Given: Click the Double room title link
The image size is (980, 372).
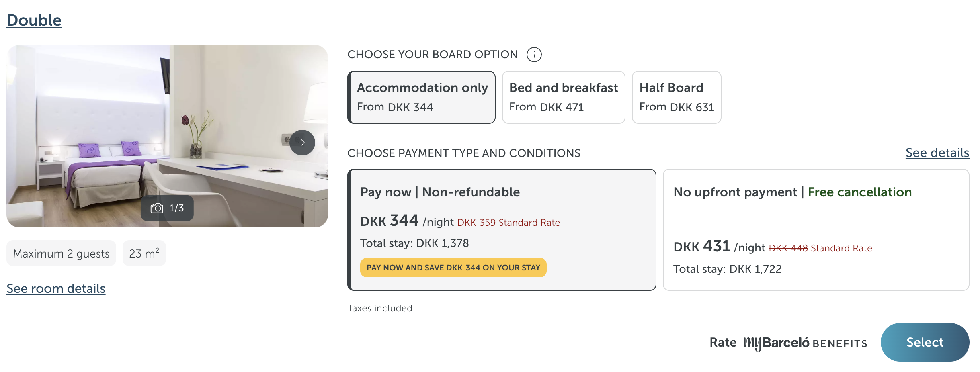Looking at the screenshot, I should 34,20.
